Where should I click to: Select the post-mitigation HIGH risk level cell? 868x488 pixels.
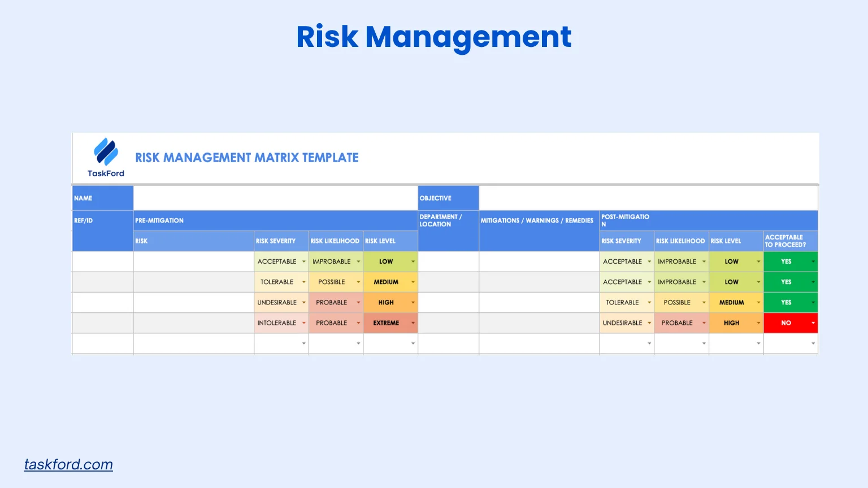pos(731,323)
